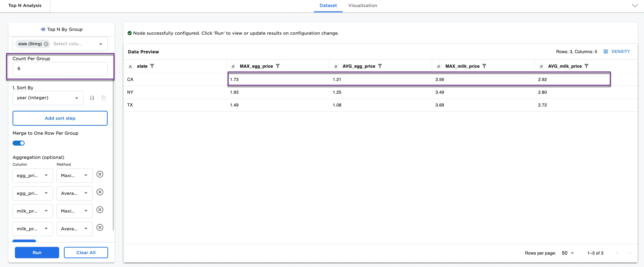This screenshot has width=644, height=267.
Task: Click the Clear All button
Action: (86, 253)
